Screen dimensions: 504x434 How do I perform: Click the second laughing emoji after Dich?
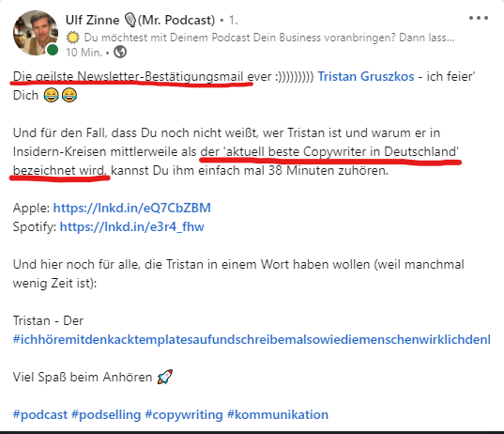[69, 96]
